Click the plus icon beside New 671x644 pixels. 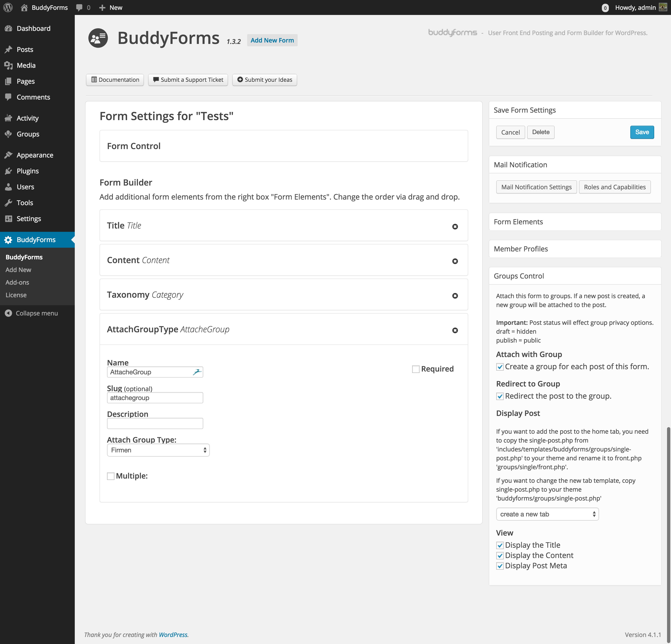tap(102, 7)
